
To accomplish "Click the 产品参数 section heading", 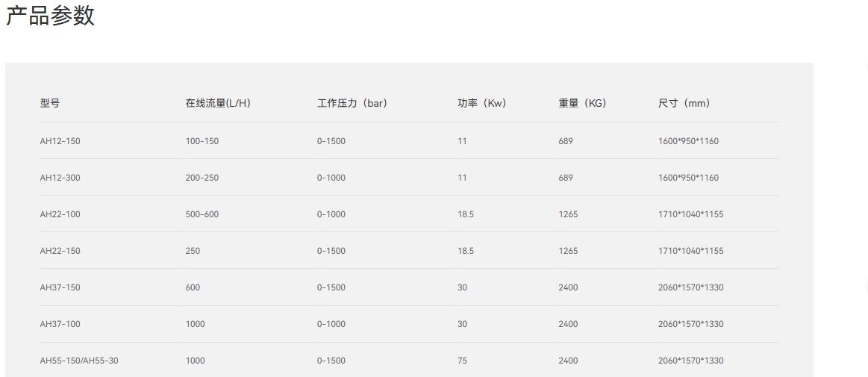I will [51, 16].
